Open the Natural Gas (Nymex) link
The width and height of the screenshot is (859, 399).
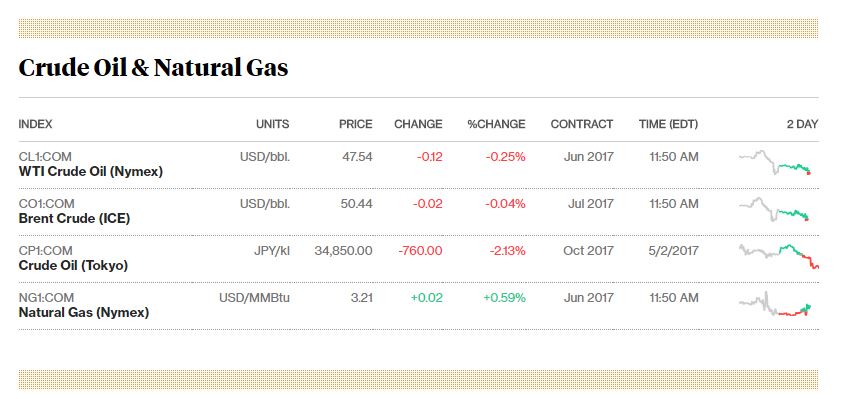[84, 313]
